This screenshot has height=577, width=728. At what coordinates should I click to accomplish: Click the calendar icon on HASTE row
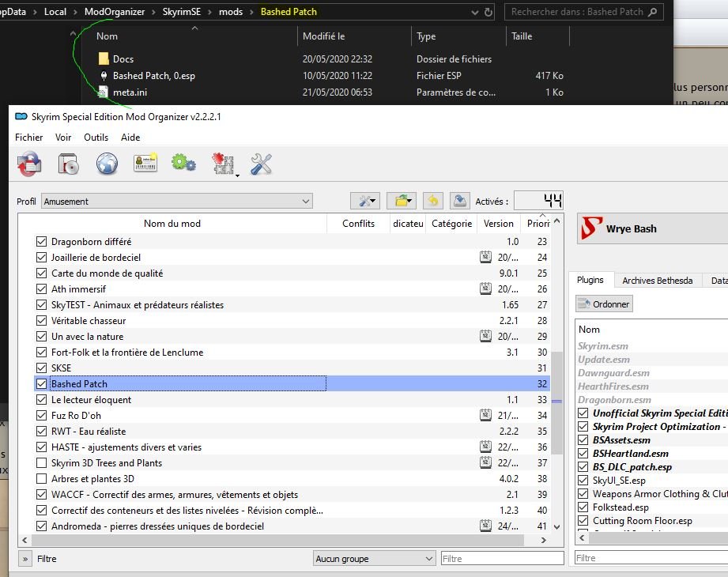(485, 447)
